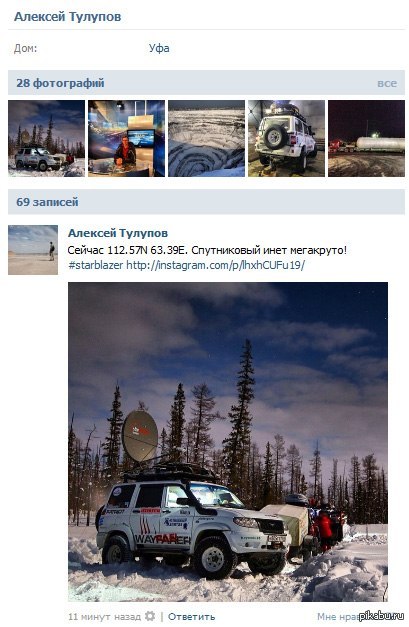Click the '11 минут назад' timestamp

pyautogui.click(x=104, y=617)
